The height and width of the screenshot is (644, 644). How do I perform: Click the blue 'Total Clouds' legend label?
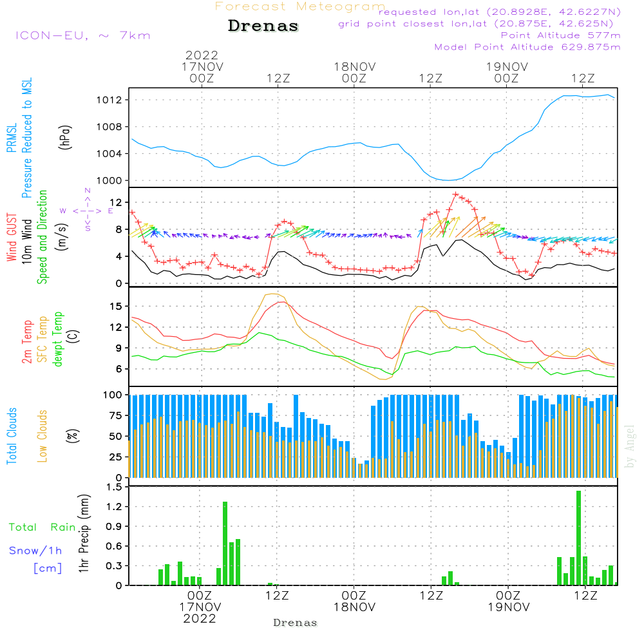click(12, 436)
